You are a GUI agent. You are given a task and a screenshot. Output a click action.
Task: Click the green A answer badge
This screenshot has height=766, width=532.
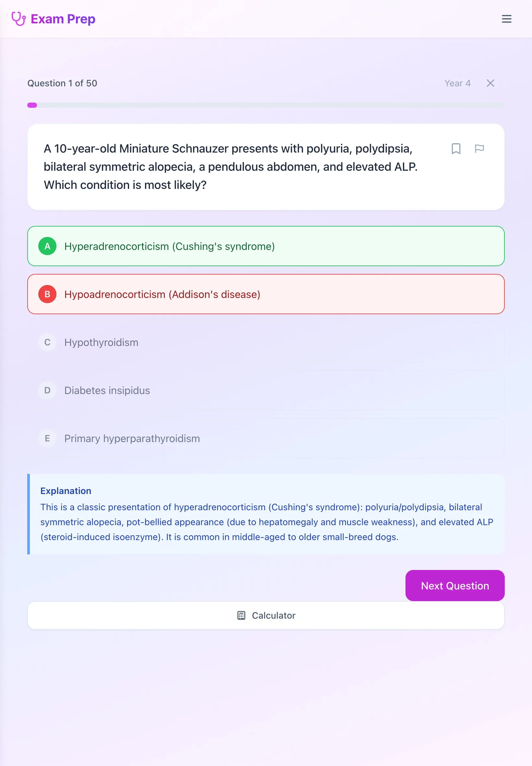[x=47, y=246]
